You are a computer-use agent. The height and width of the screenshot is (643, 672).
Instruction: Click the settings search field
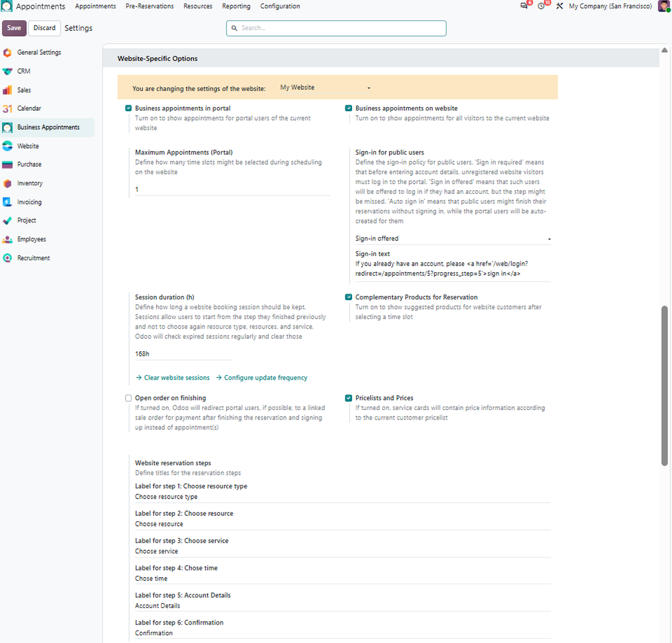pos(336,29)
